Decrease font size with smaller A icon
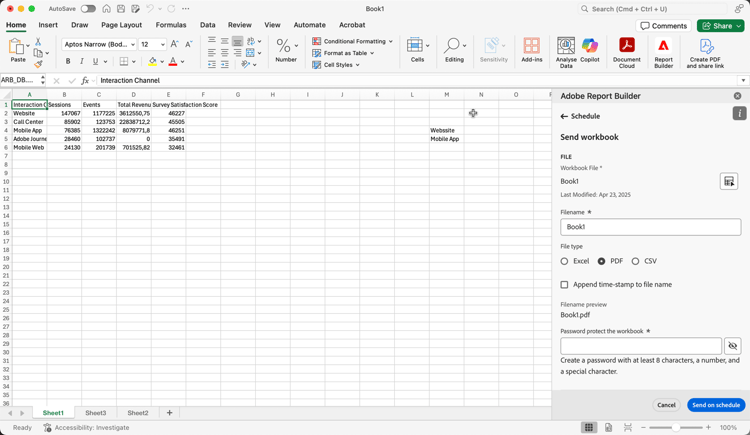The image size is (750, 435). coord(189,44)
